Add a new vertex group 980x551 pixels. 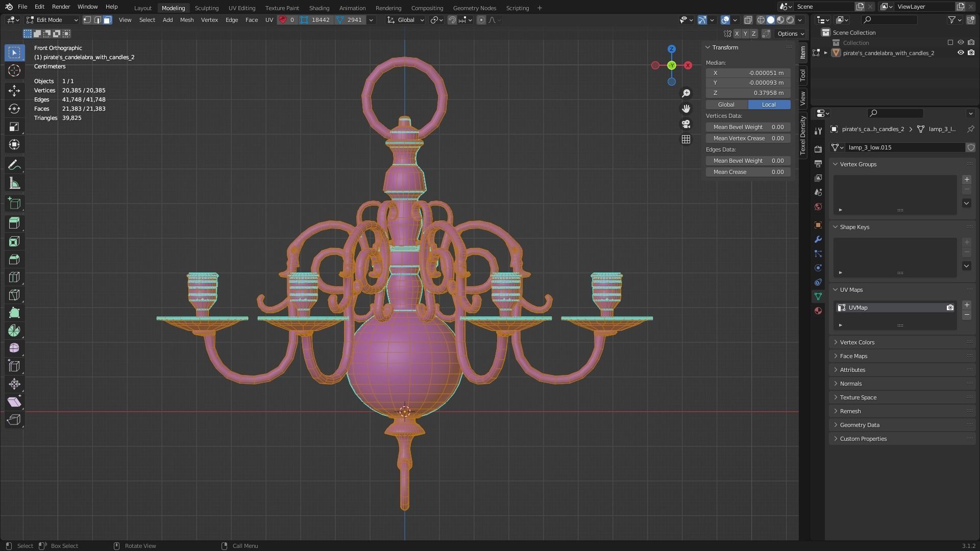pyautogui.click(x=966, y=180)
